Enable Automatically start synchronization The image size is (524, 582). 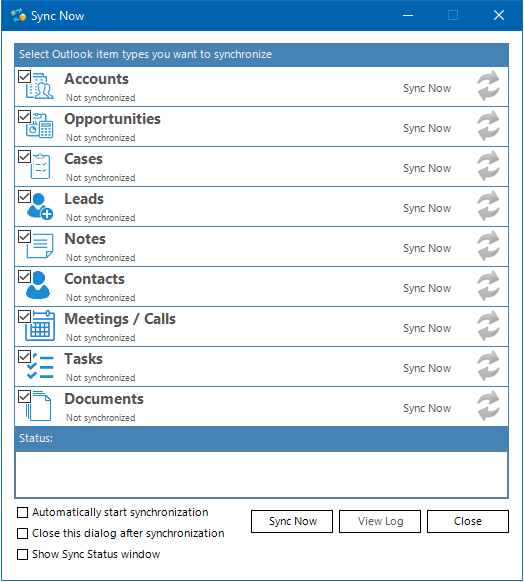point(23,513)
